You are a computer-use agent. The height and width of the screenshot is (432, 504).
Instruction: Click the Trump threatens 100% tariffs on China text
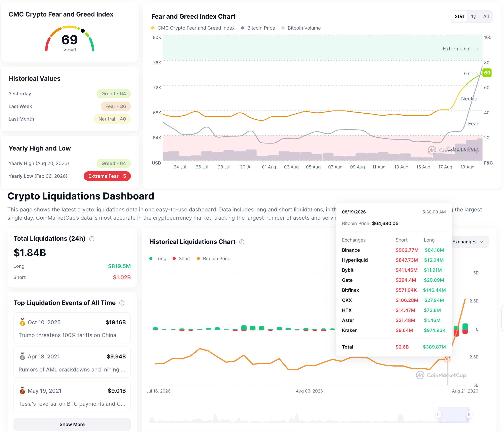coord(67,335)
